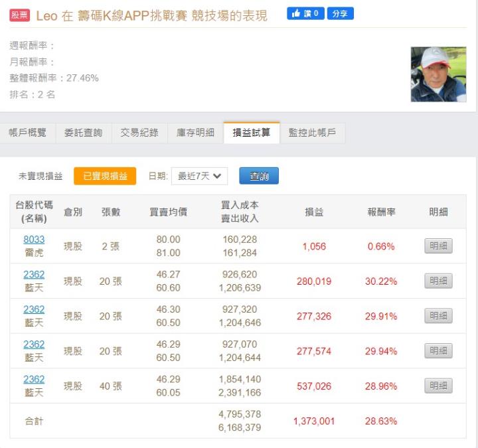Viewport: 478px width, 448px height.
Task: Switch to the 庫存明細 tab
Action: [x=195, y=133]
